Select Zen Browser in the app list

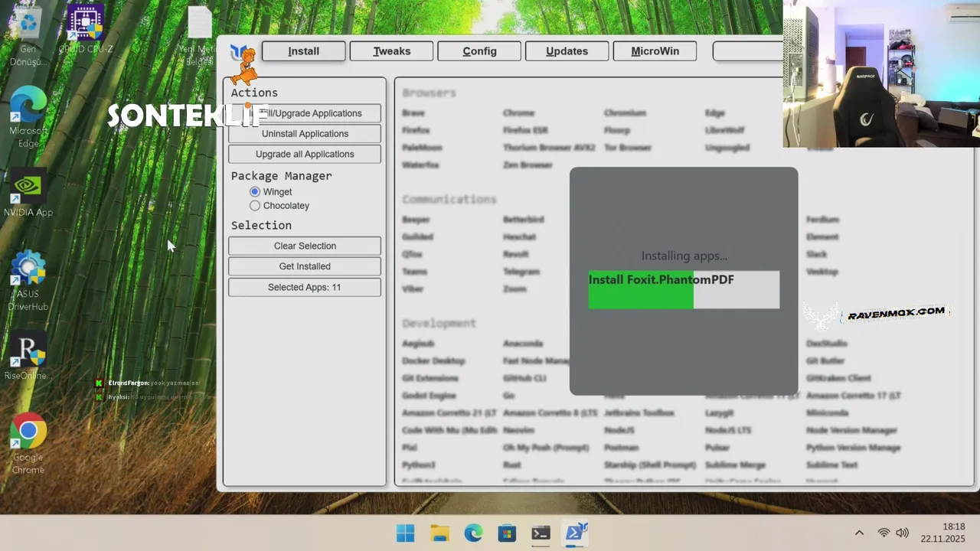click(x=528, y=165)
